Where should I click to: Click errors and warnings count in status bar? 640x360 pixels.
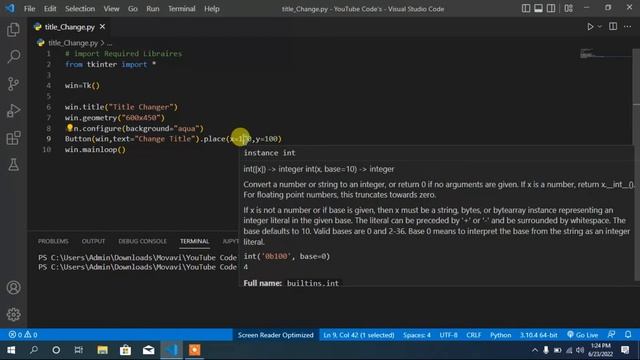23,335
